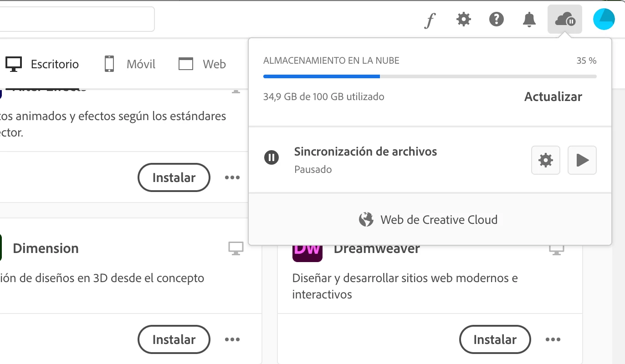Viewport: 625px width, 364px height.
Task: Open Dimension more options ellipsis
Action: [232, 339]
